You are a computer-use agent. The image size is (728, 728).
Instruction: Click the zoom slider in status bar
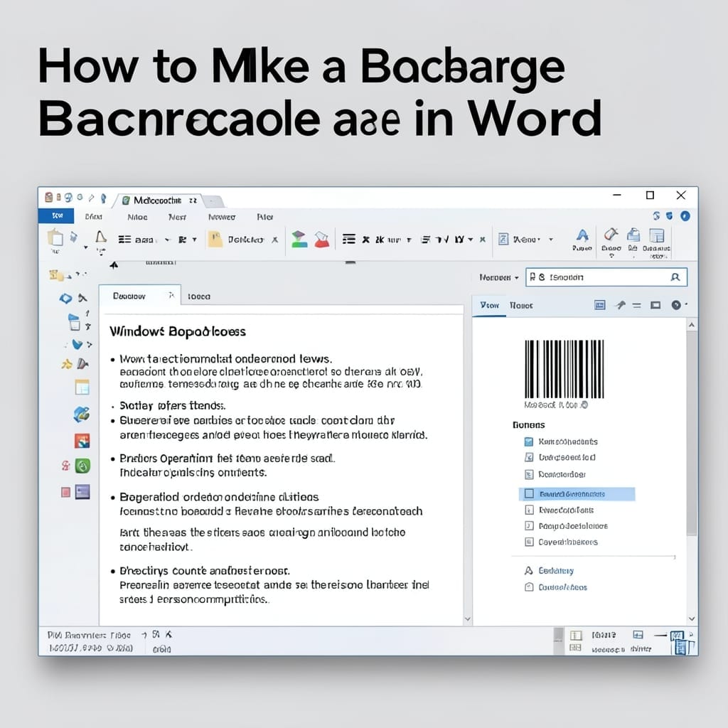pyautogui.click(x=660, y=635)
